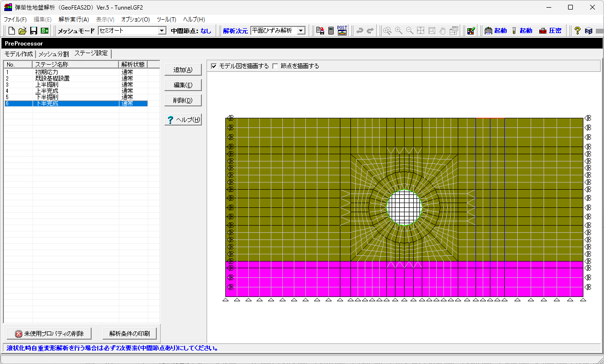Viewport: 604px width, 364px height.
Task: Click the 圧密 consolidation toolbar button
Action: click(550, 31)
